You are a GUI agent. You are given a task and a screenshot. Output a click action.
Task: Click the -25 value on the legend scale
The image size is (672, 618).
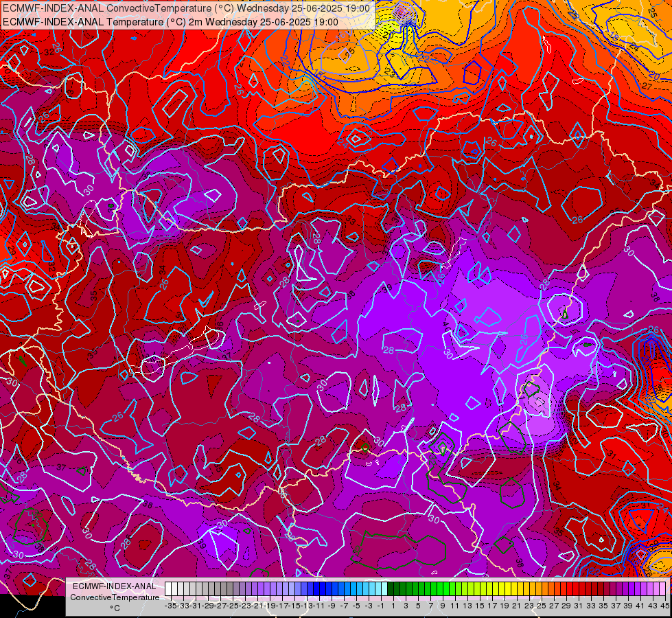click(x=233, y=606)
